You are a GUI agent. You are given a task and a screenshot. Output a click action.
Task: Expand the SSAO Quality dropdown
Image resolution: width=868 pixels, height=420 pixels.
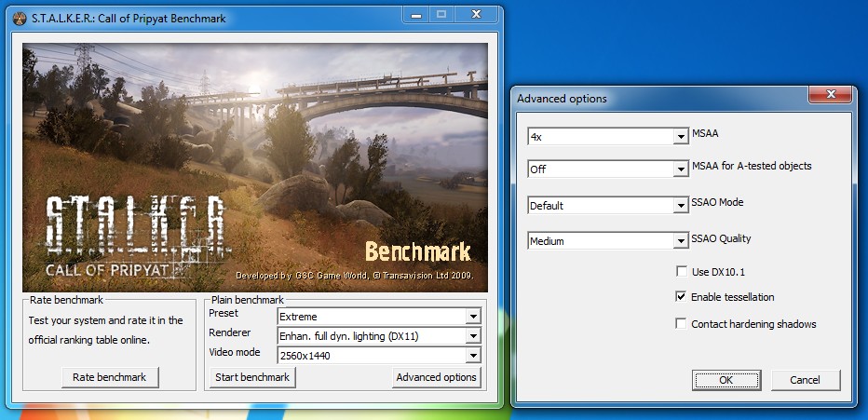pos(608,240)
